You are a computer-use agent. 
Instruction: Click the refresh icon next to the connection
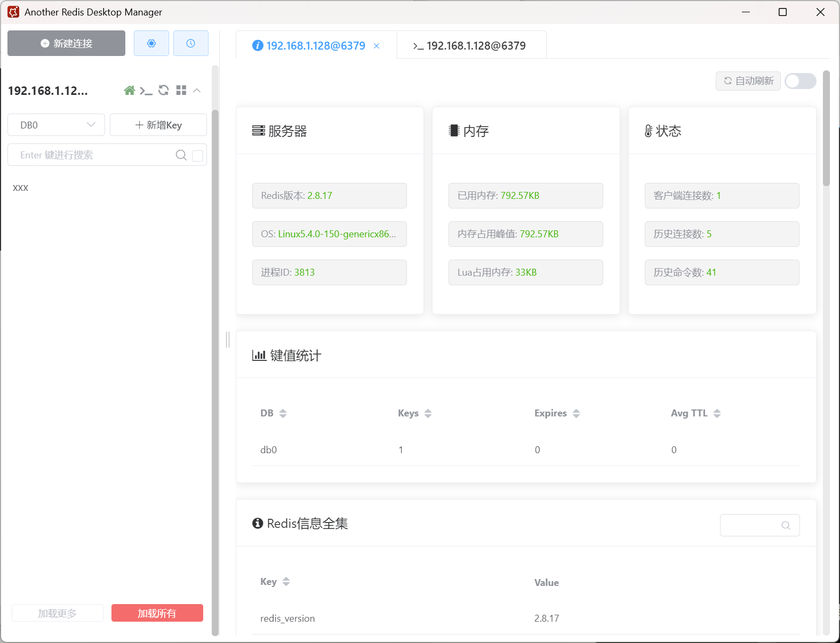click(x=164, y=91)
